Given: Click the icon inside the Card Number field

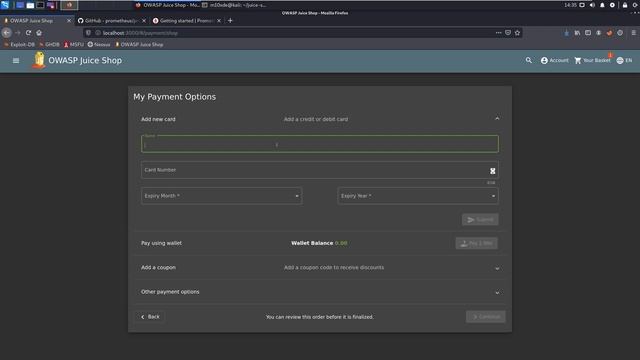Looking at the screenshot, I should (493, 171).
